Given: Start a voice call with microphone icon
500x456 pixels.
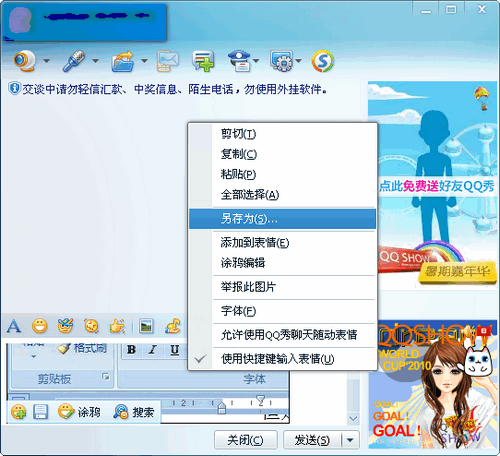Looking at the screenshot, I should (x=74, y=61).
